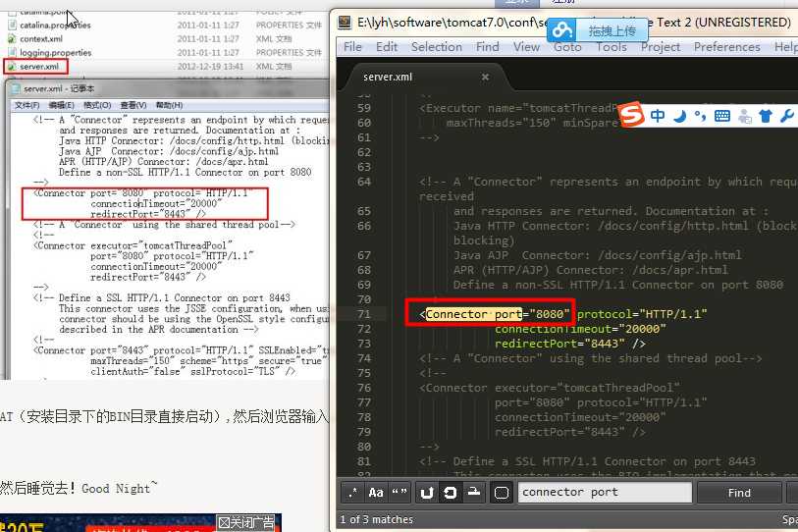798x532 pixels.
Task: Click line number 71 in Sublime gutter
Action: click(364, 314)
